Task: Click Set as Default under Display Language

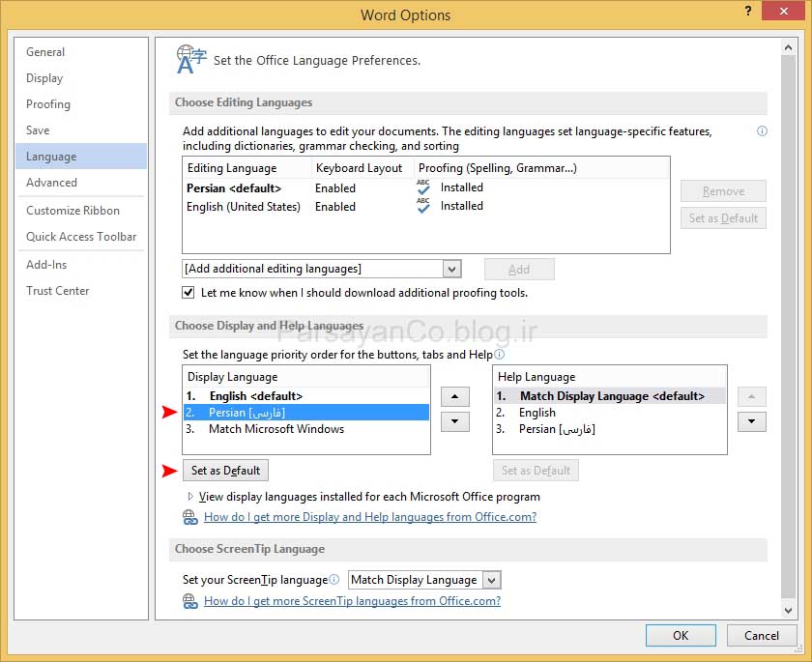Action: pos(225,471)
